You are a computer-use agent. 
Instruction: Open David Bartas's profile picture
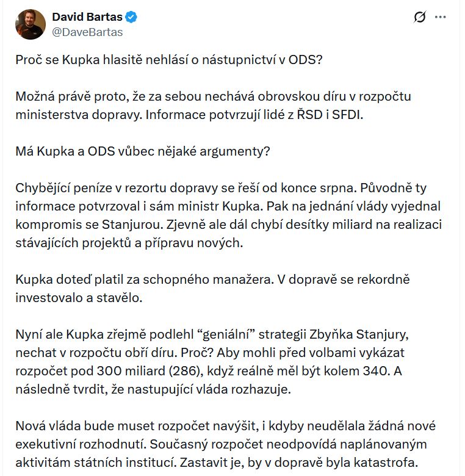(30, 24)
